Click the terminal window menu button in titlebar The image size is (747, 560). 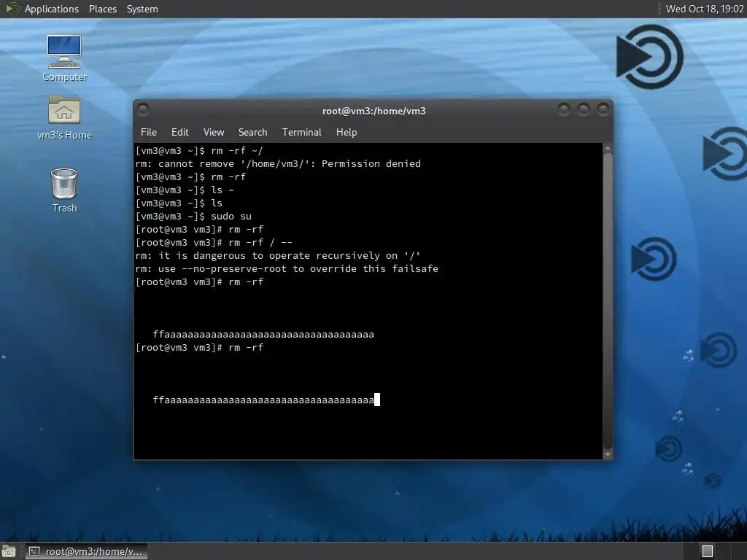(x=143, y=110)
